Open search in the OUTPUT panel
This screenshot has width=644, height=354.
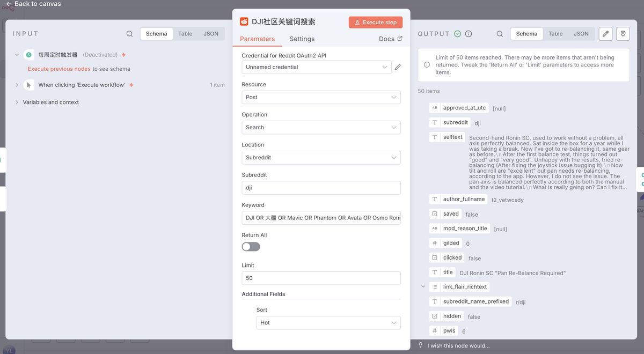tap(500, 33)
